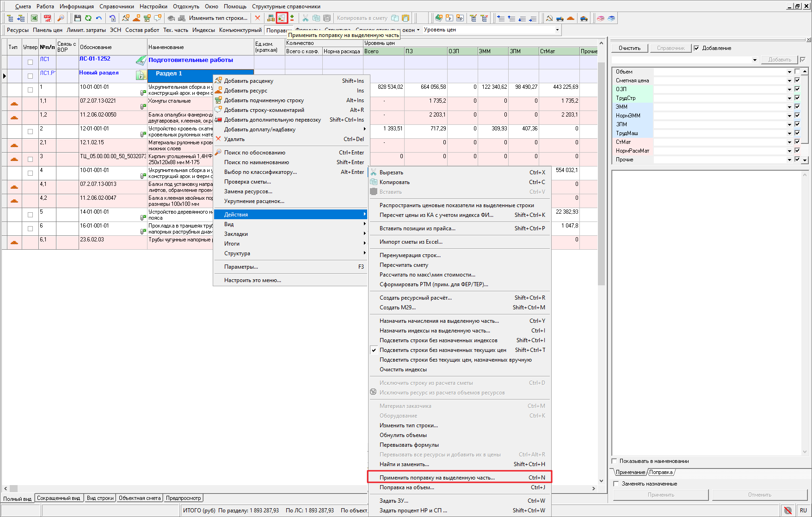Toggle the Добавление checkbox

click(x=696, y=48)
